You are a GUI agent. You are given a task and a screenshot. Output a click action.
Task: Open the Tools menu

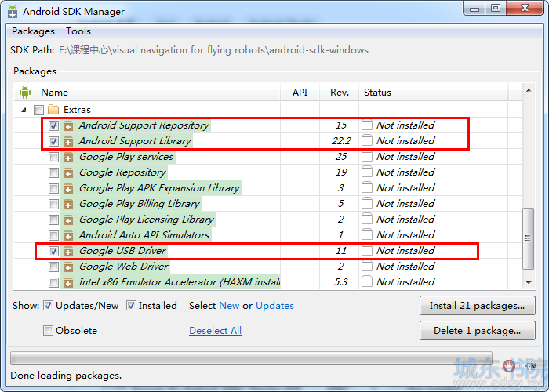[x=78, y=31]
